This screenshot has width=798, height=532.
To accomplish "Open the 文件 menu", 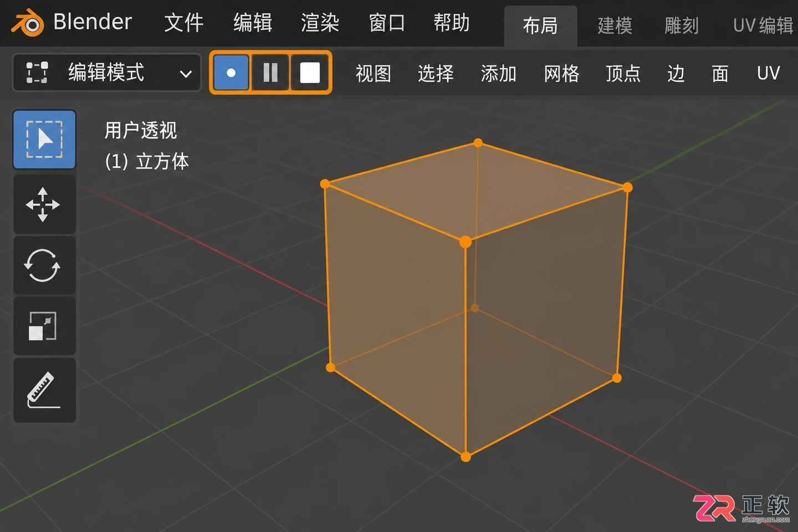I will pos(184,23).
